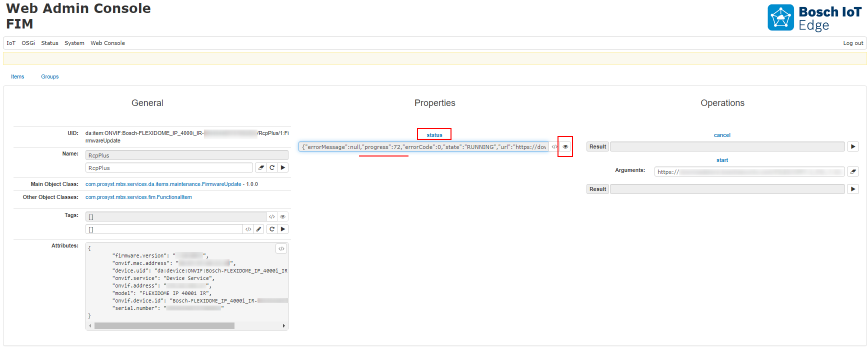
Task: Toggle code view for status property value
Action: click(x=554, y=147)
